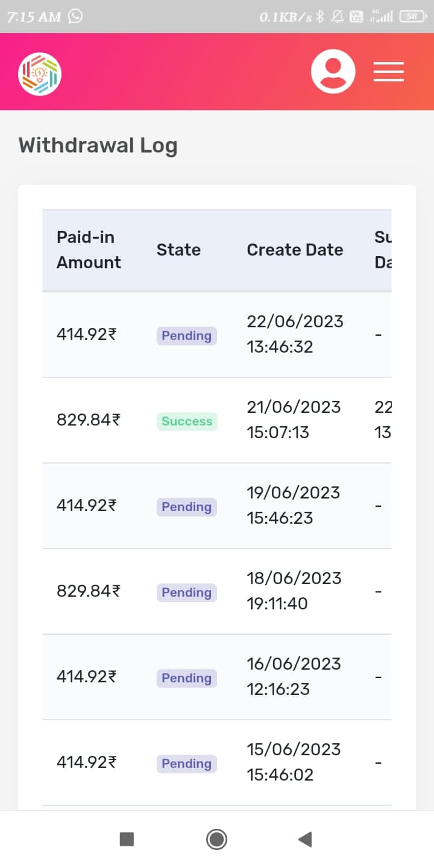This screenshot has height=868, width=434.
Task: Tap the Withdrawal Log page heading
Action: 98,145
